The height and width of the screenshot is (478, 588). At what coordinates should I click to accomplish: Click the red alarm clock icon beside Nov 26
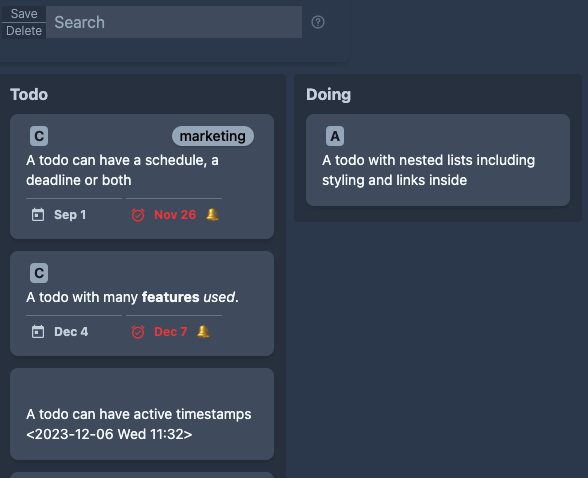(138, 215)
